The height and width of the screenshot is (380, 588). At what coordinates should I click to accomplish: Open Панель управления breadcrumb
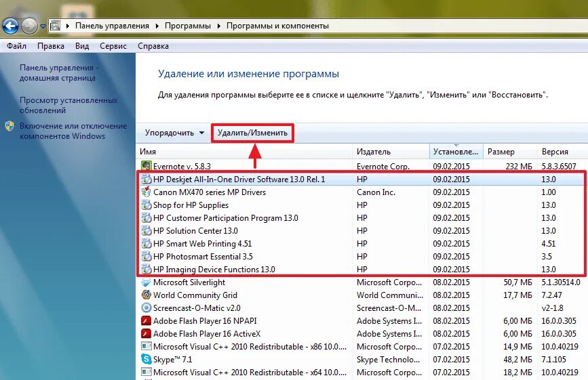click(x=112, y=26)
